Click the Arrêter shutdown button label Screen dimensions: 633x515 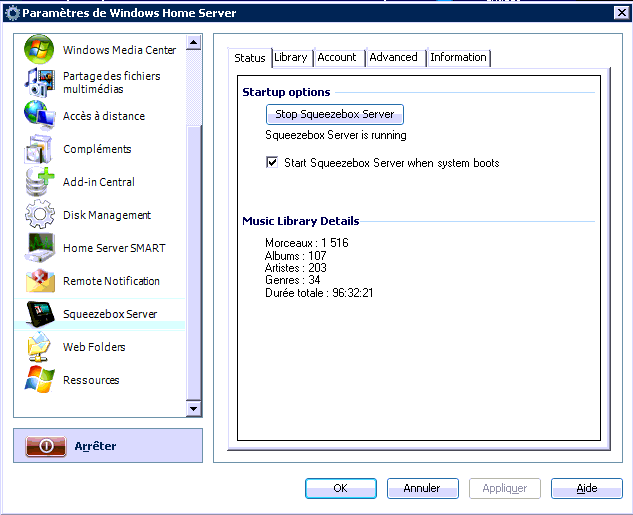coord(95,446)
